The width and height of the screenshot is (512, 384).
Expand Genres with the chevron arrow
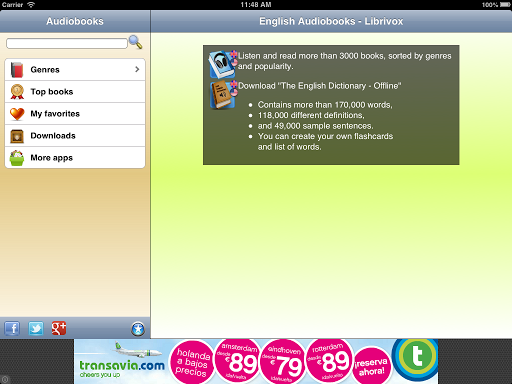137,69
